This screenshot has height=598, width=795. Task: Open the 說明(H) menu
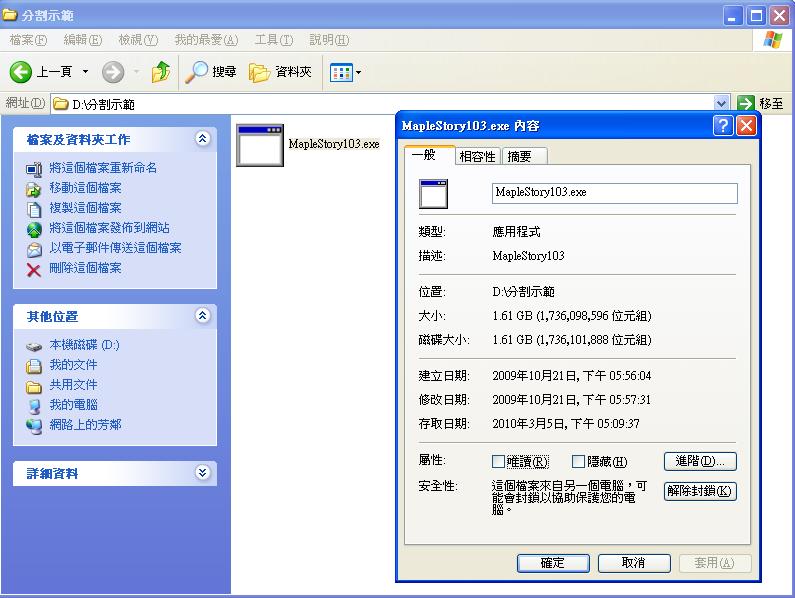[329, 40]
